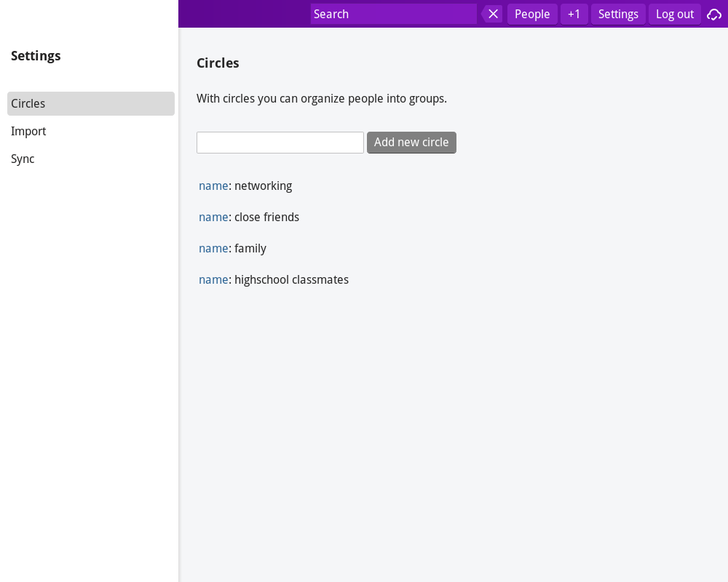
Task: Click the name link for highschool classmates
Action: pyautogui.click(x=213, y=279)
